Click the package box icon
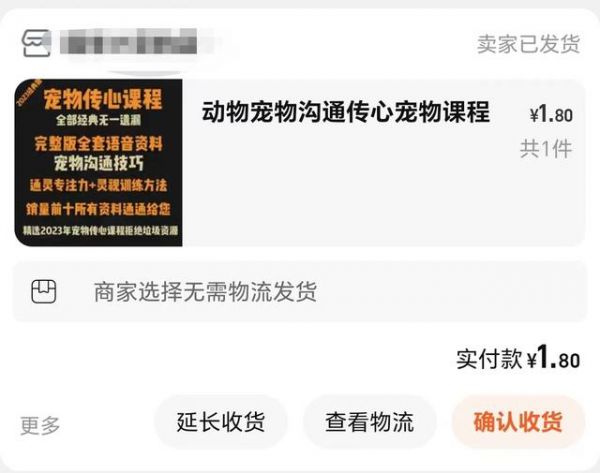Image resolution: width=600 pixels, height=473 pixels. coord(44,292)
